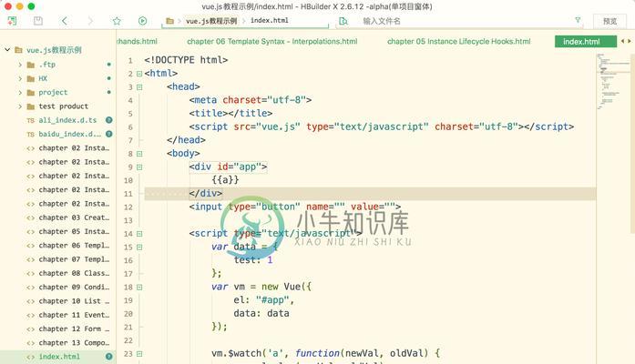The height and width of the screenshot is (364, 635).
Task: Click the bookmark star icon
Action: click(117, 21)
